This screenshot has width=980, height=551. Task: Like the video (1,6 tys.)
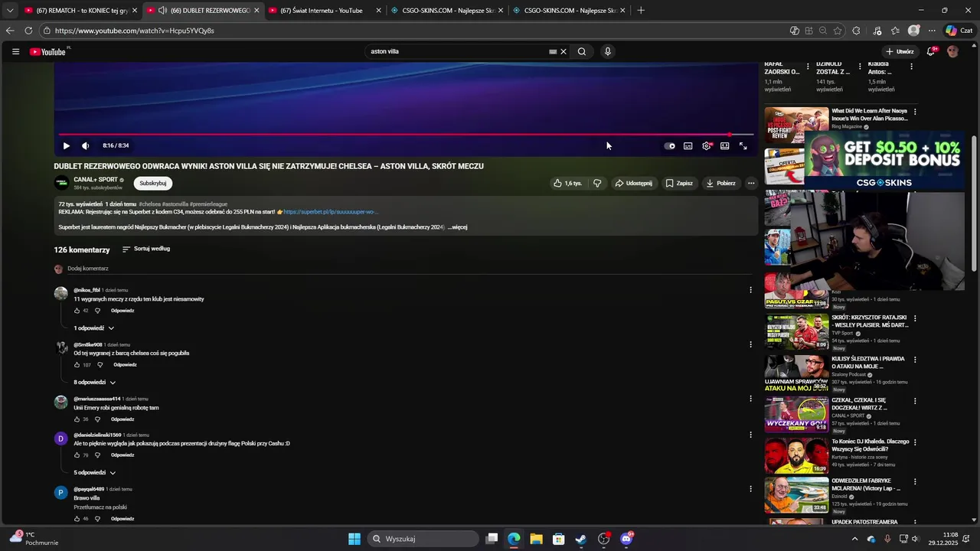[567, 183]
